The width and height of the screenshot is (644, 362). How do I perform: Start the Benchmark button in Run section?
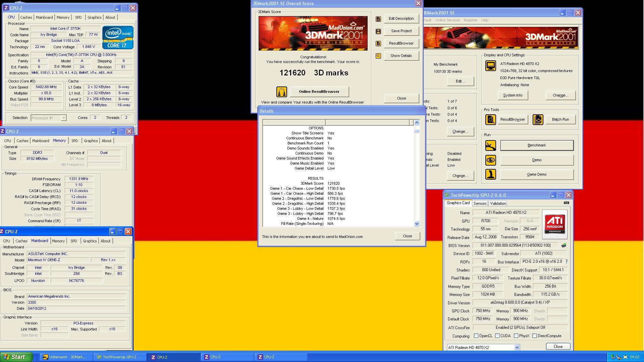tap(537, 145)
